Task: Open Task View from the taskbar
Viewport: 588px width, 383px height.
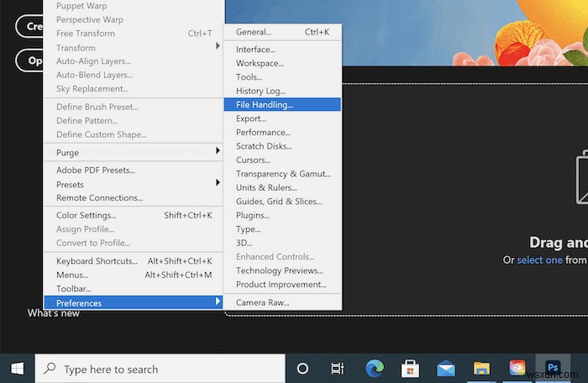Action: (x=337, y=369)
